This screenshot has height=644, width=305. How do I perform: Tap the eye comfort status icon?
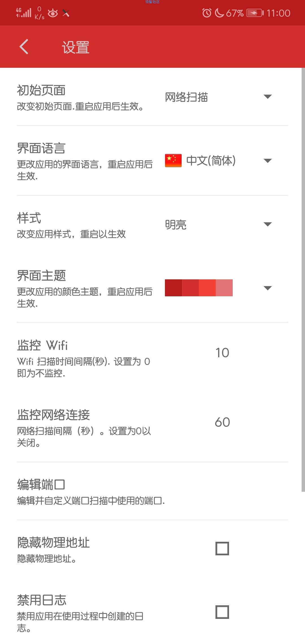click(x=53, y=13)
